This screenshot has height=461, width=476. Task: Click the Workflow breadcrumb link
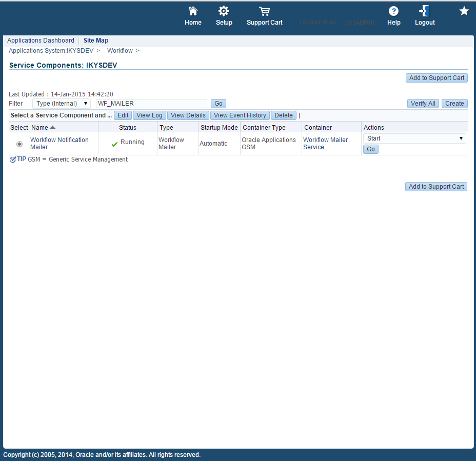pyautogui.click(x=120, y=51)
